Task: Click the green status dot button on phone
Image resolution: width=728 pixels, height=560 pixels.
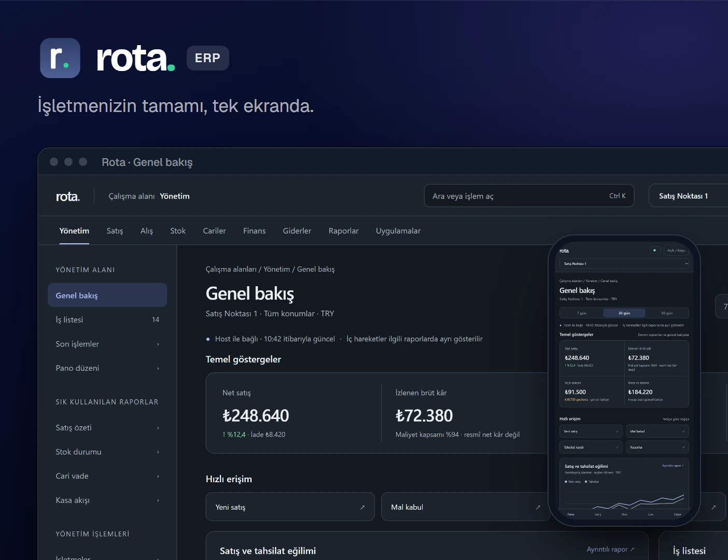Action: 655,250
